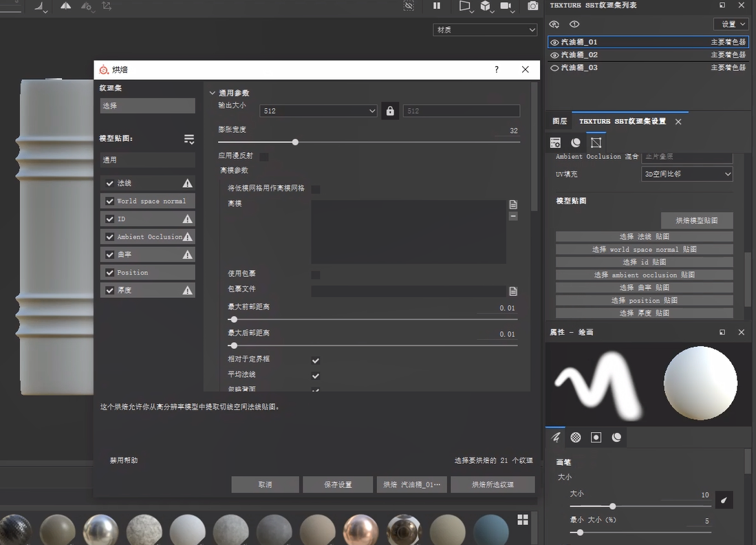Click the 取消 button
The height and width of the screenshot is (545, 756).
coord(265,484)
